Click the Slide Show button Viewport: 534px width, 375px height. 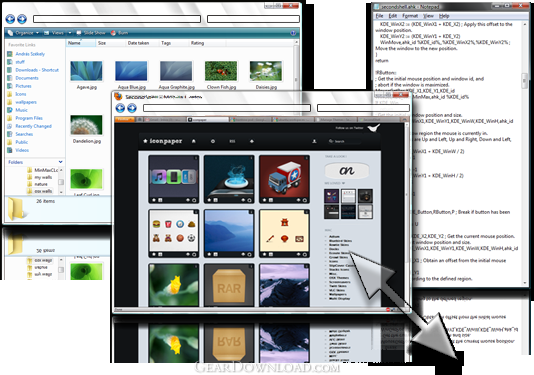tap(91, 33)
